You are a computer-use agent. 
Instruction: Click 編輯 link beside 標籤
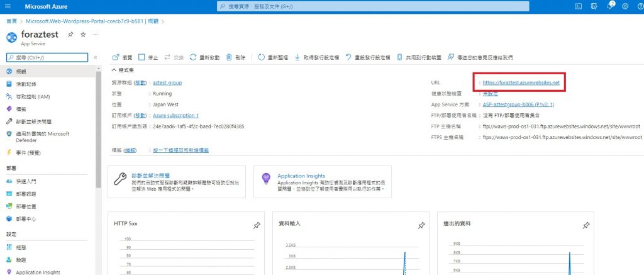pyautogui.click(x=130, y=150)
